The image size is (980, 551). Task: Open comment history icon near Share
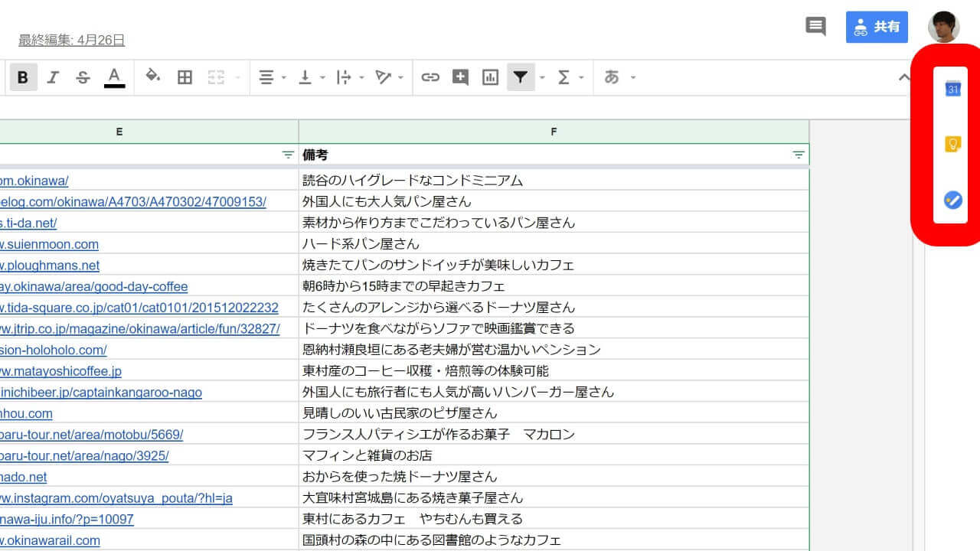816,27
